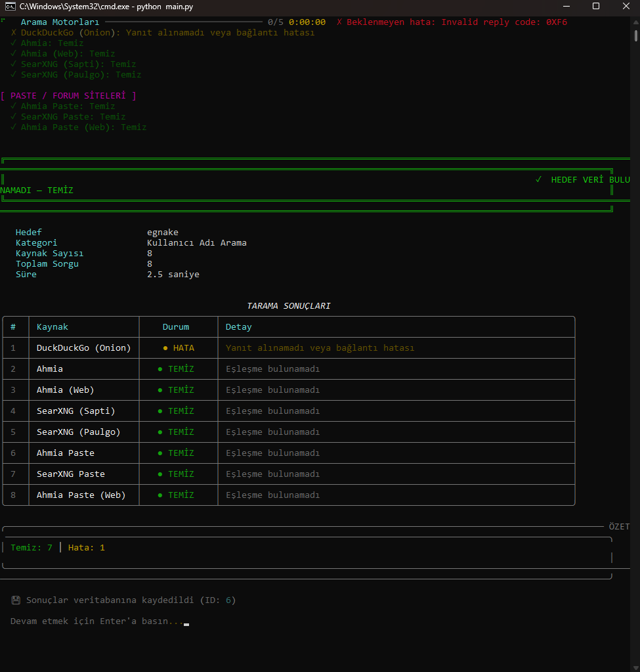Click 'Eşleşme bulunamadı' in Ahmia Paste row 6
The height and width of the screenshot is (672, 640).
pyautogui.click(x=273, y=453)
